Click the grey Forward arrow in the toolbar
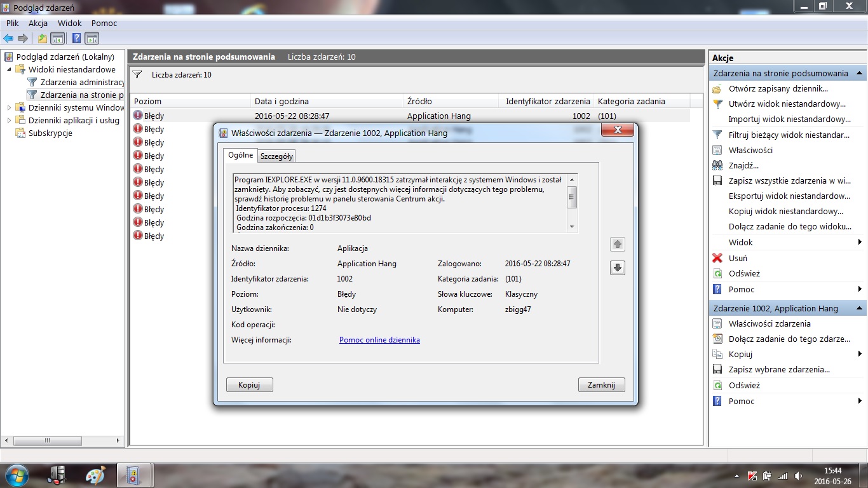868x488 pixels. 23,38
